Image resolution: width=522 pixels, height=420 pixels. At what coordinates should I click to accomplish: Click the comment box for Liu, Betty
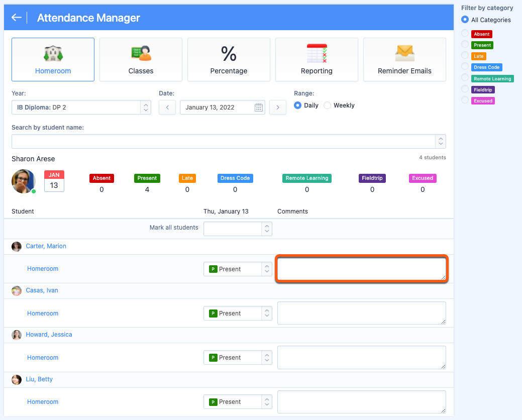pyautogui.click(x=362, y=402)
